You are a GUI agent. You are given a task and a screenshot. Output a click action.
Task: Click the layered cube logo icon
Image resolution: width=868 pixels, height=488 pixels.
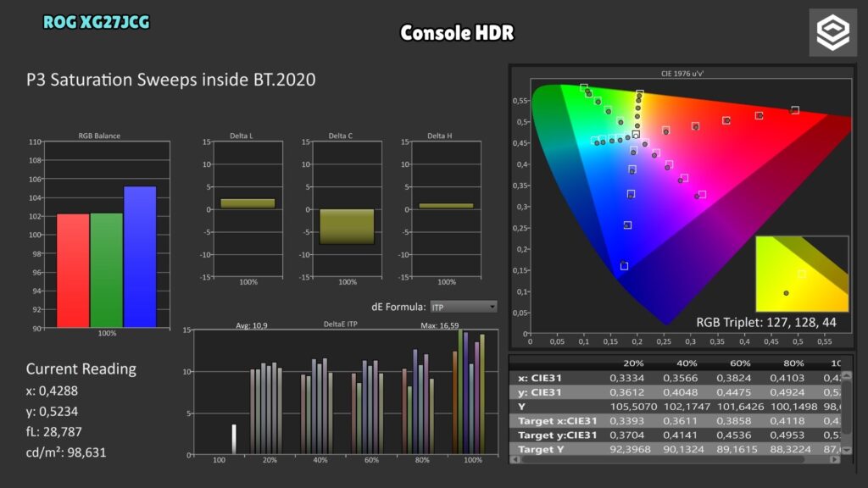tap(832, 33)
